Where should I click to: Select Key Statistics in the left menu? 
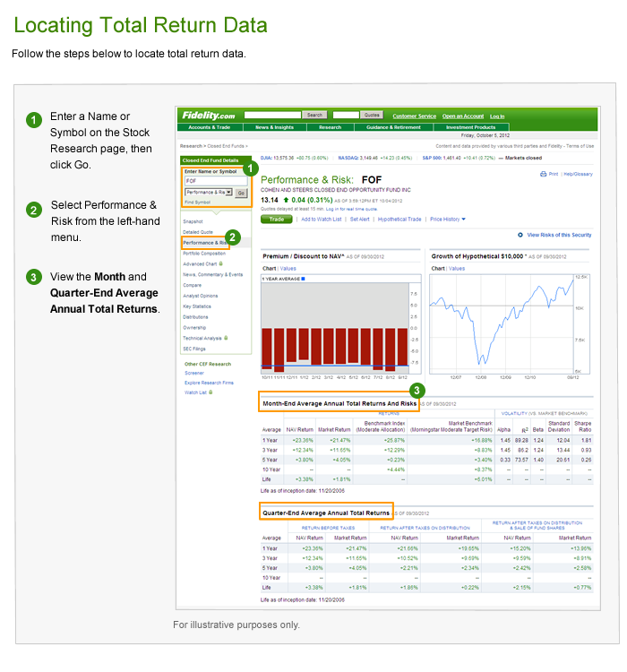coord(199,306)
